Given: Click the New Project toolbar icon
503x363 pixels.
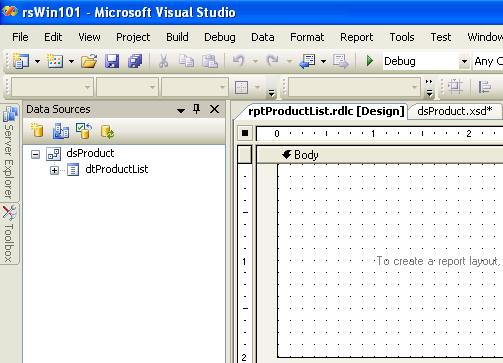Looking at the screenshot, I should (x=21, y=61).
